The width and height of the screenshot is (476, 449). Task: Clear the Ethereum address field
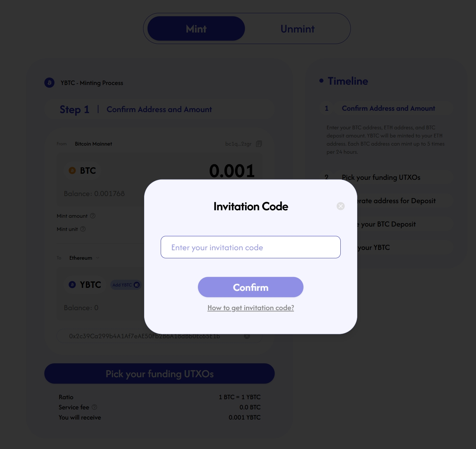coord(247,336)
